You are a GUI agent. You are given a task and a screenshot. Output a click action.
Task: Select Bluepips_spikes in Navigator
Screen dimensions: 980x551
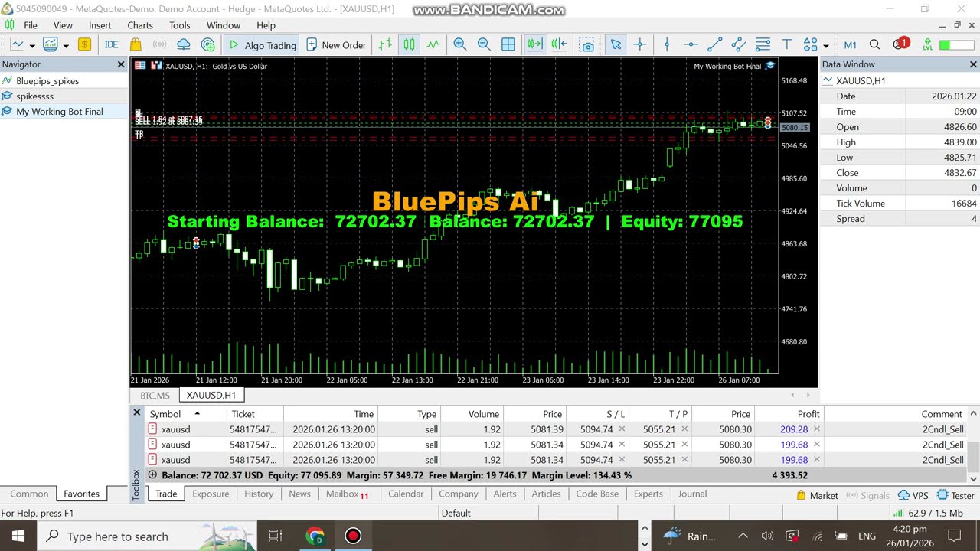(47, 80)
